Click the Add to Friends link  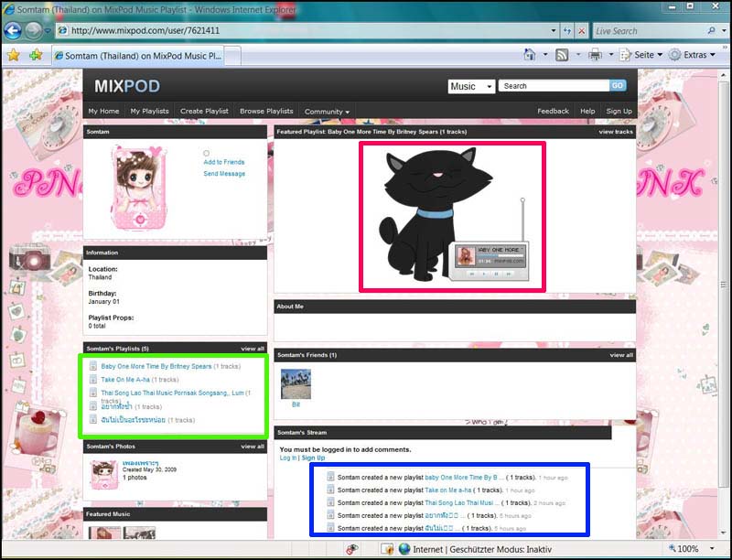[224, 162]
